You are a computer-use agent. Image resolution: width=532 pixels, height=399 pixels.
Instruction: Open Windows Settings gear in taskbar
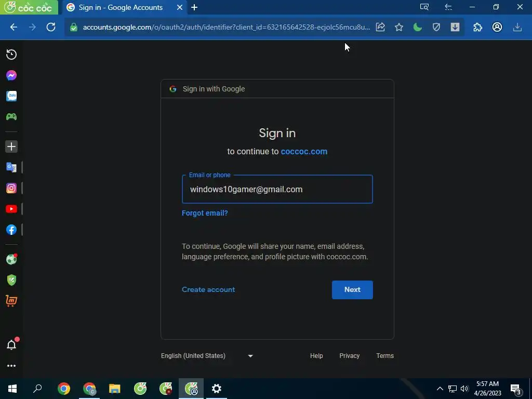[x=217, y=389]
